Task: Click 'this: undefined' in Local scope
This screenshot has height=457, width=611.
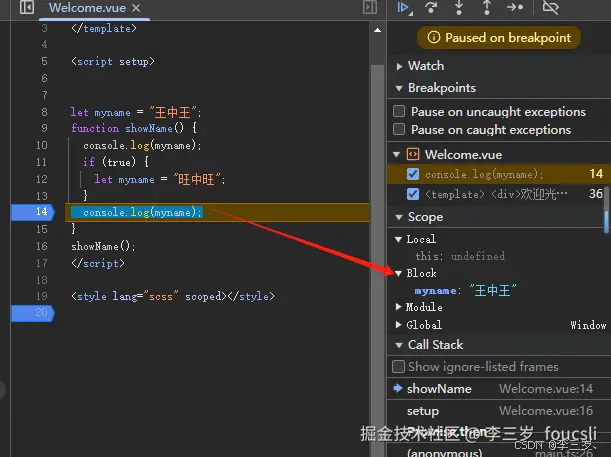Action: pos(460,256)
